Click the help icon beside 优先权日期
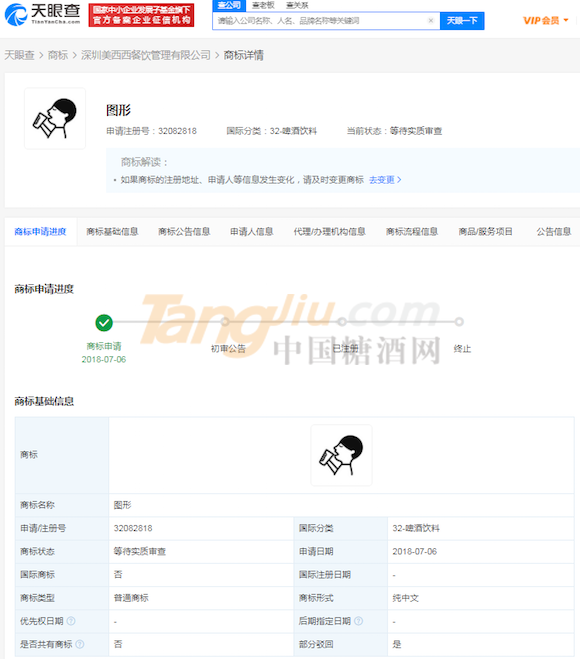The width and height of the screenshot is (580, 659). tap(71, 621)
